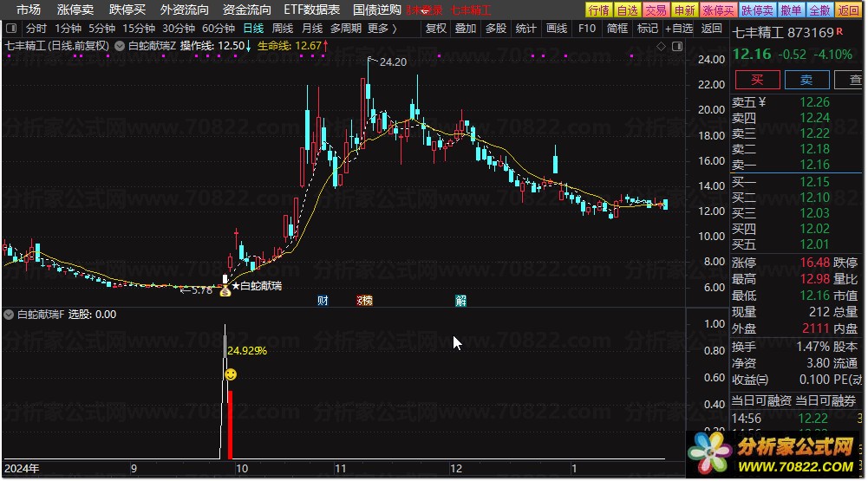Select the 日线 daily period tab
Screen dimensions: 868x481
pyautogui.click(x=253, y=29)
